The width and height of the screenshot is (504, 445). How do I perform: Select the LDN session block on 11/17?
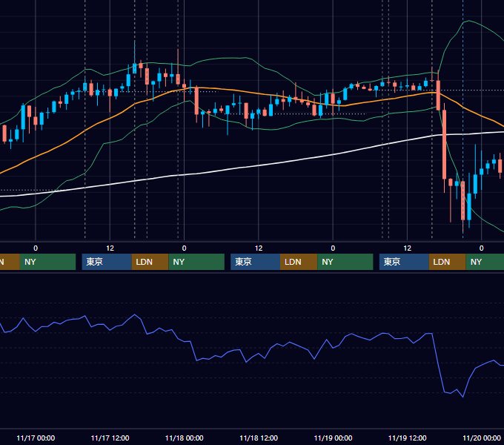click(150, 262)
